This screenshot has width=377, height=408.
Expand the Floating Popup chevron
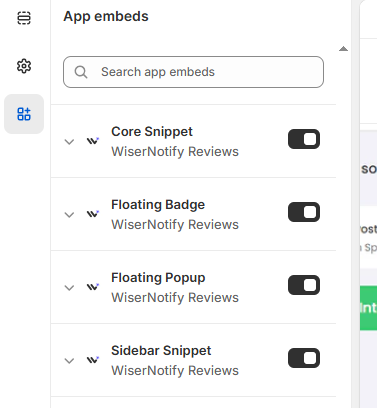coord(69,288)
